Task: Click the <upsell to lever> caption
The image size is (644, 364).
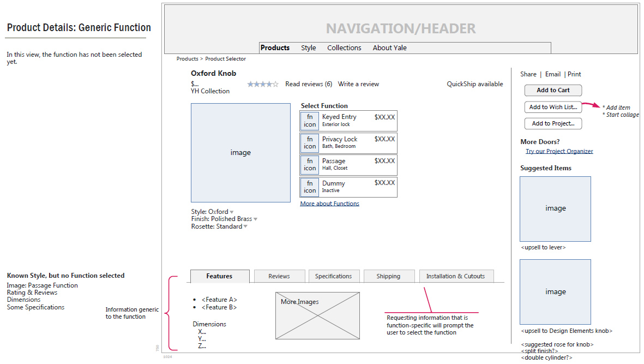Action: pos(543,247)
